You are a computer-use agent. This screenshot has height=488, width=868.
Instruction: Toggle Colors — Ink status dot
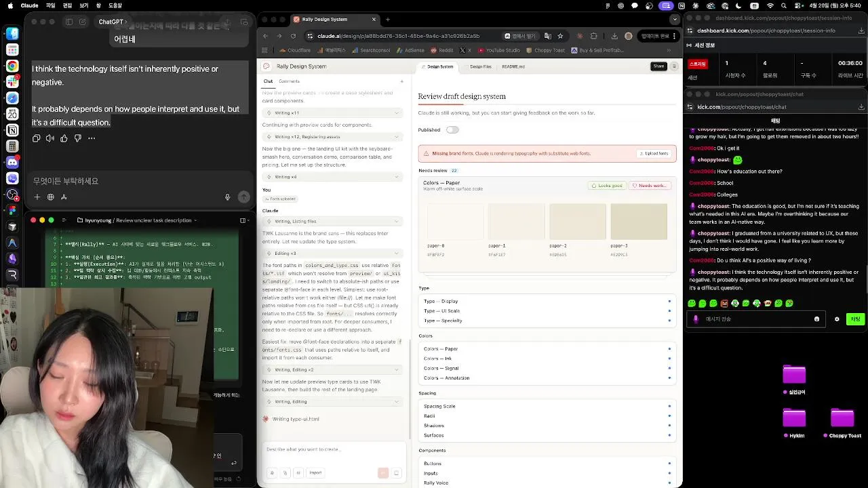669,359
